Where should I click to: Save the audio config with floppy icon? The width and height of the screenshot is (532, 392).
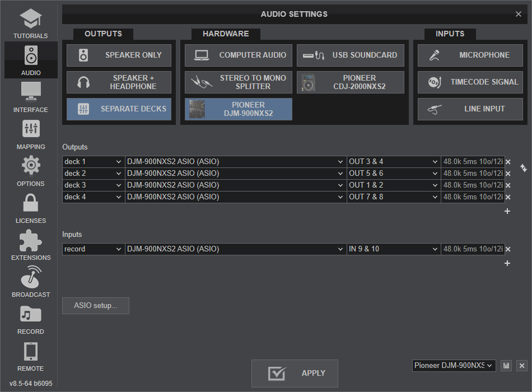(506, 366)
